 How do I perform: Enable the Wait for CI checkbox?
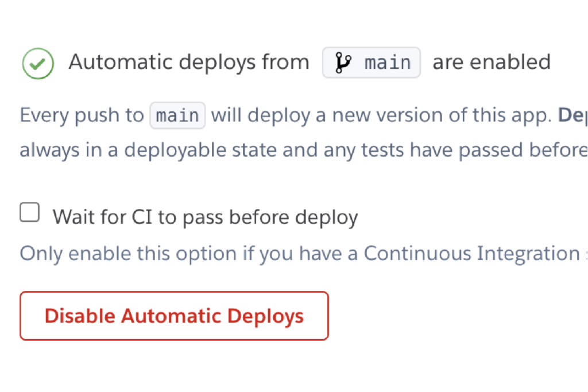[30, 212]
